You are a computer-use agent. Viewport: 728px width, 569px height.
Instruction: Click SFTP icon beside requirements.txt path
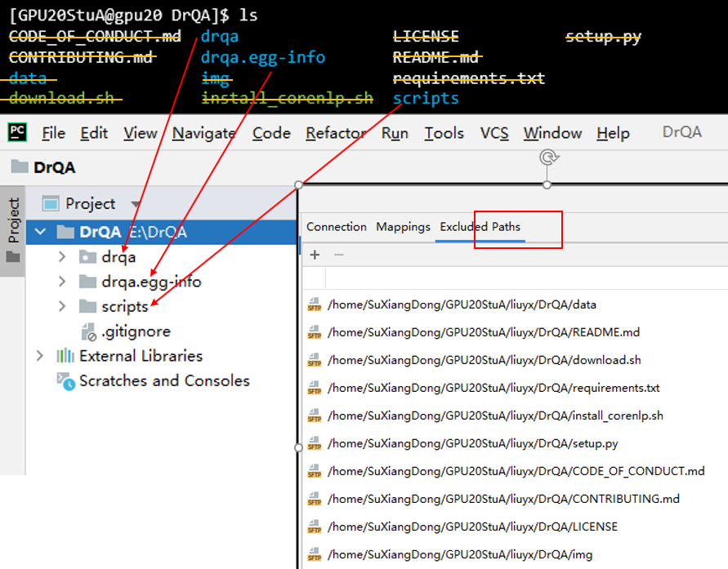tap(315, 388)
